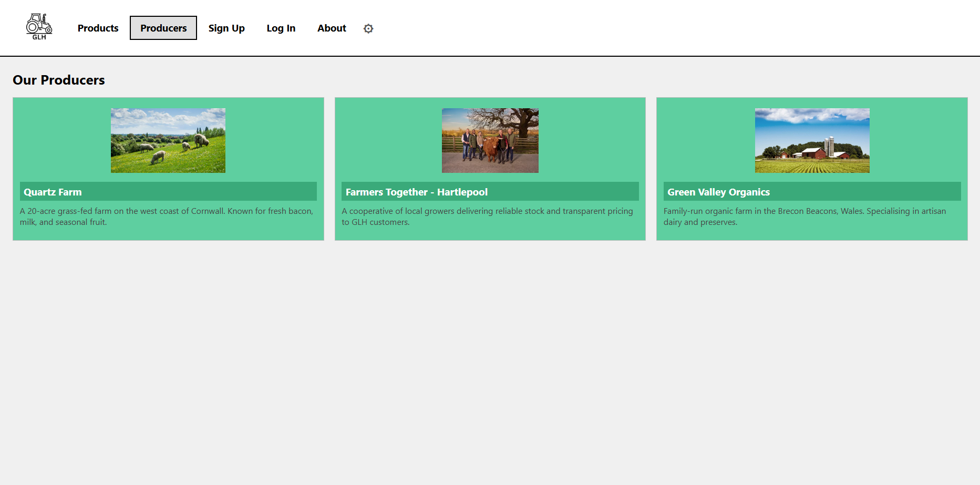
Task: Open Farmers Together - Hartlepool title
Action: click(490, 192)
